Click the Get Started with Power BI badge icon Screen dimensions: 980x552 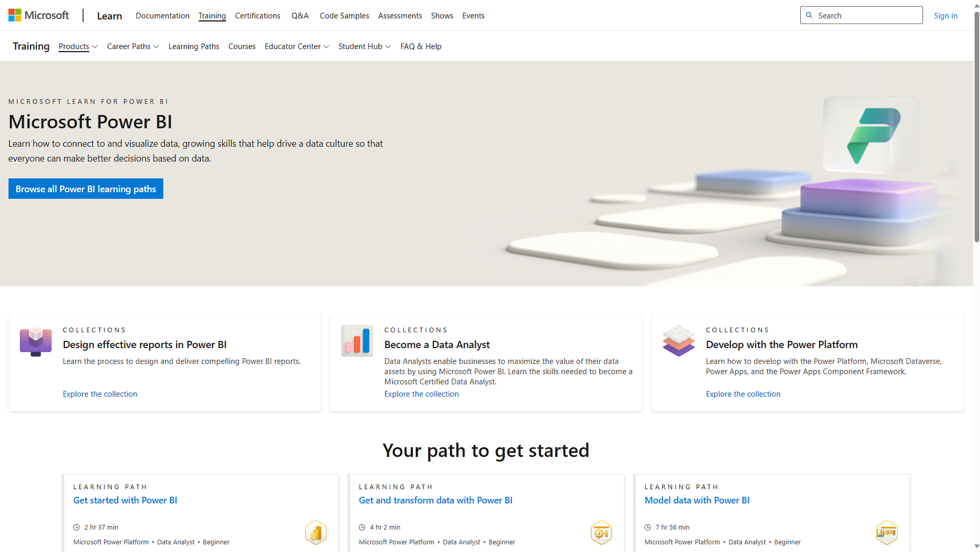315,532
